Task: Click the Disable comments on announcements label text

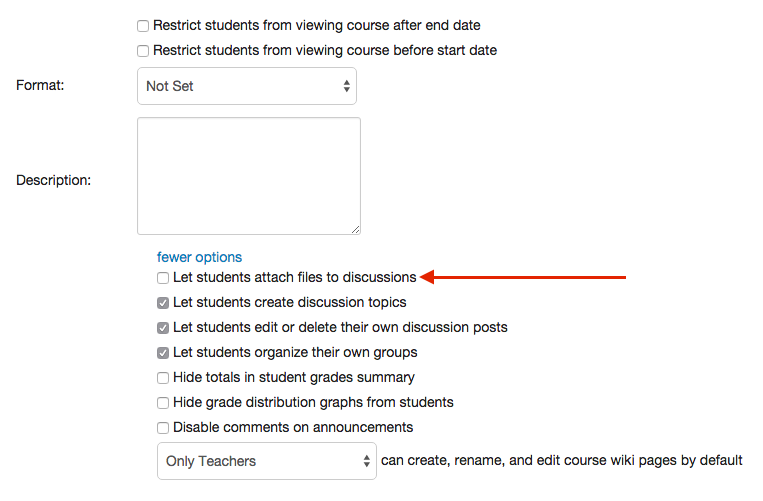Action: coord(293,428)
